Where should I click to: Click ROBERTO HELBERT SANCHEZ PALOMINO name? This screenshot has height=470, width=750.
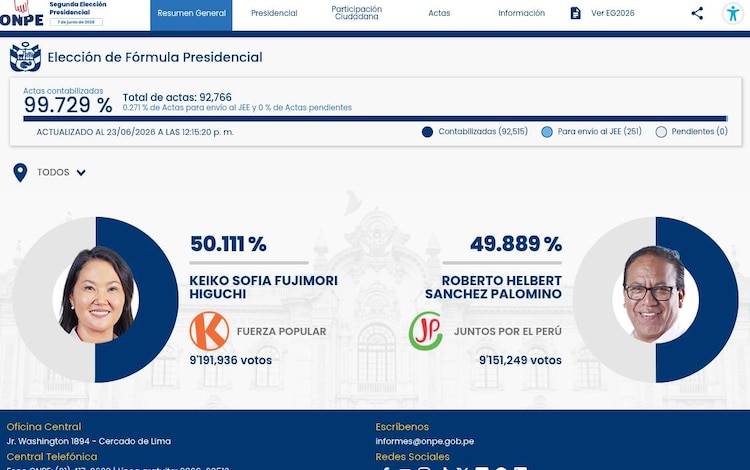[494, 287]
